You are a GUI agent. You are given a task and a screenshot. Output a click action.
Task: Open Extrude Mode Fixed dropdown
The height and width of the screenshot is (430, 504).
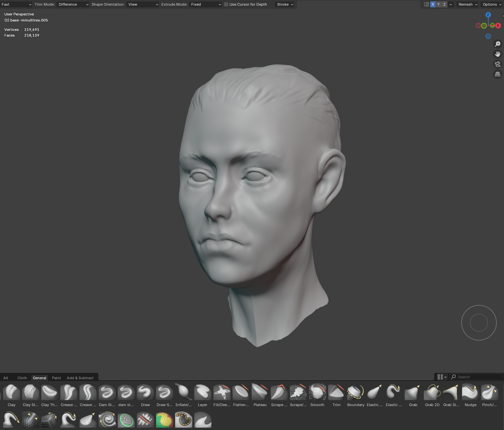(x=205, y=4)
